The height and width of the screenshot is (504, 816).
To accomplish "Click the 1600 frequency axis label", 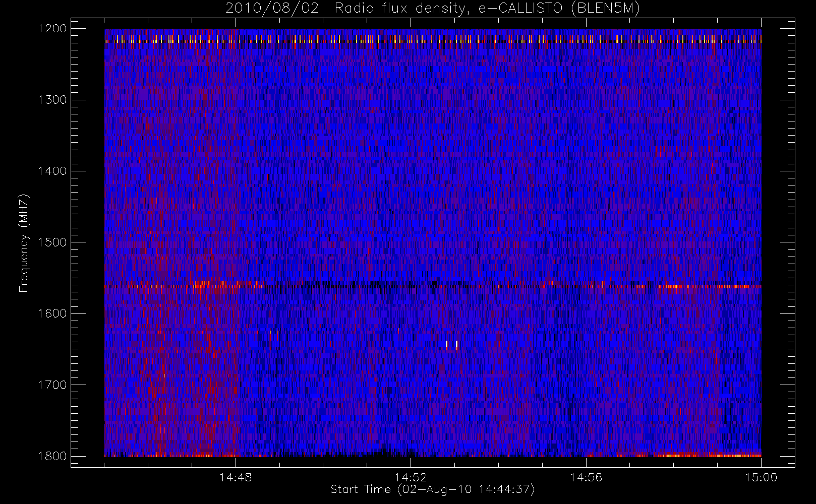I will tap(52, 313).
